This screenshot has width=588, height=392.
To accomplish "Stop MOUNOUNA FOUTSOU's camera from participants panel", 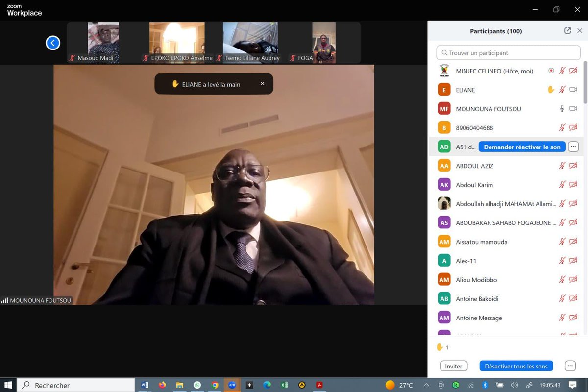I will click(x=573, y=108).
